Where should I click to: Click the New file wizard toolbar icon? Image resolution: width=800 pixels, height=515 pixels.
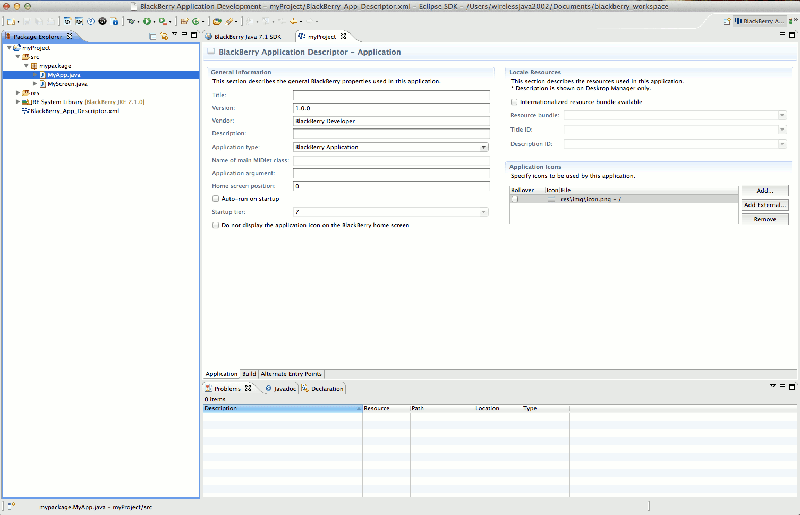[x=10, y=21]
